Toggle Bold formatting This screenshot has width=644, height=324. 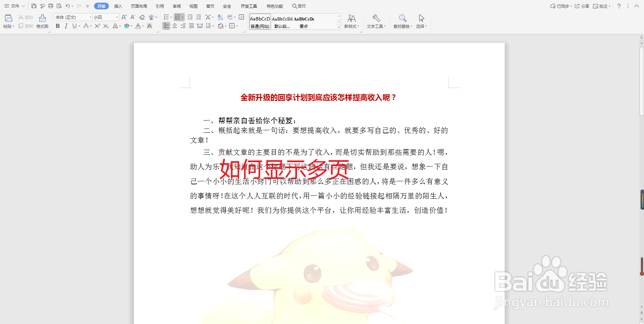point(58,26)
